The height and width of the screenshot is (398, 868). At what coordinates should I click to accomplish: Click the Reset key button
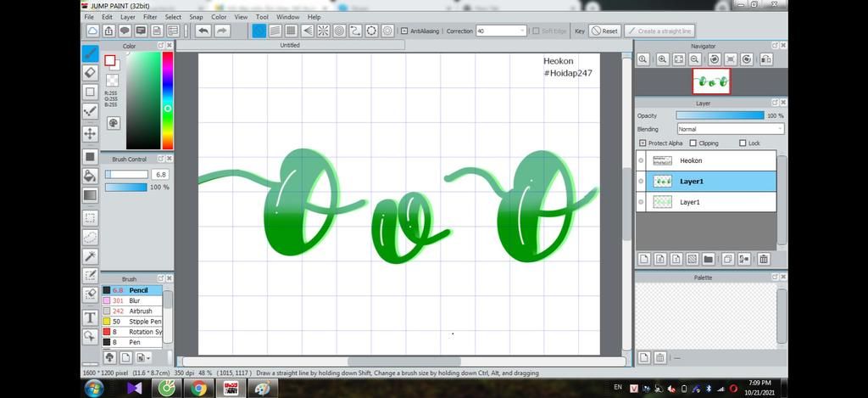[604, 31]
